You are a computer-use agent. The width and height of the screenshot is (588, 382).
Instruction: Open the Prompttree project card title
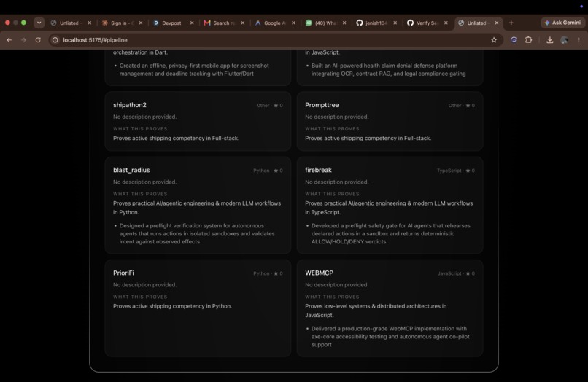[x=322, y=105]
